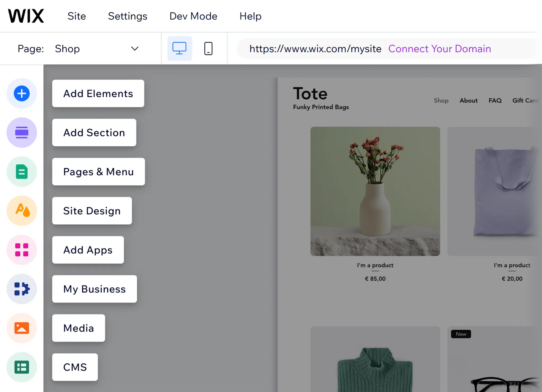Switch to mobile view icon

click(208, 48)
